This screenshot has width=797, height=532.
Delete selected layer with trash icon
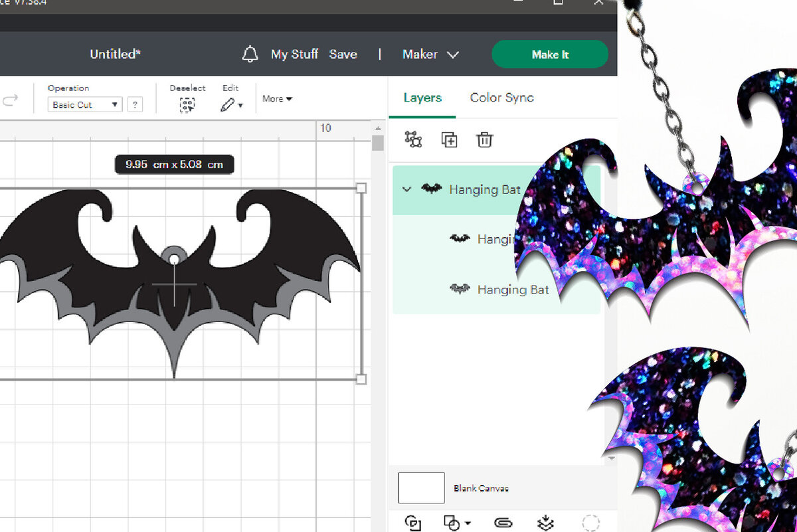point(485,139)
